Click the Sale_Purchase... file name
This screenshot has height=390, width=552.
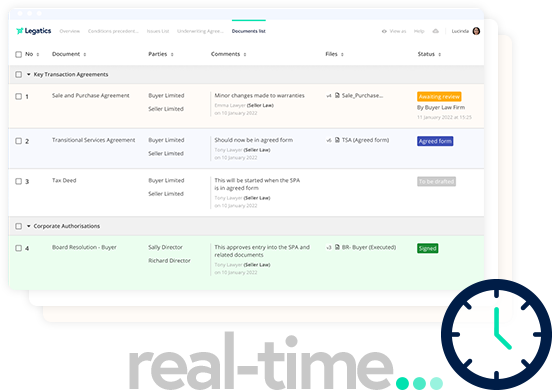click(x=362, y=95)
